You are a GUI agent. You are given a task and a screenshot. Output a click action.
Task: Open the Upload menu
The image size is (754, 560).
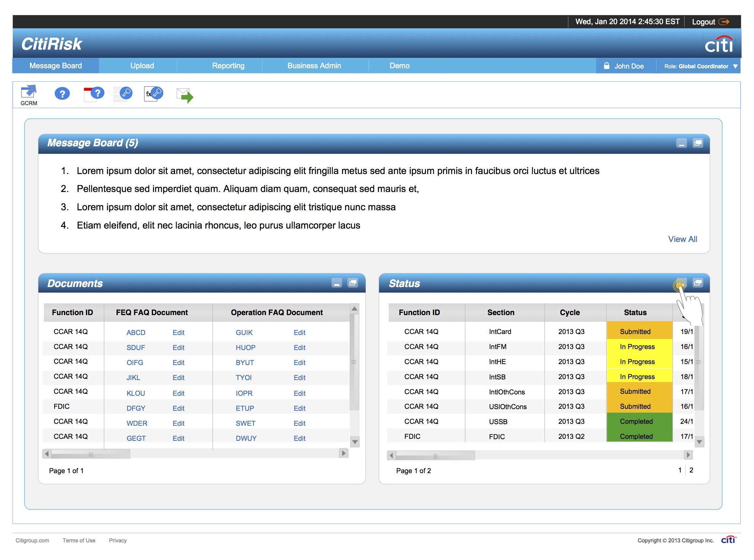coord(142,66)
